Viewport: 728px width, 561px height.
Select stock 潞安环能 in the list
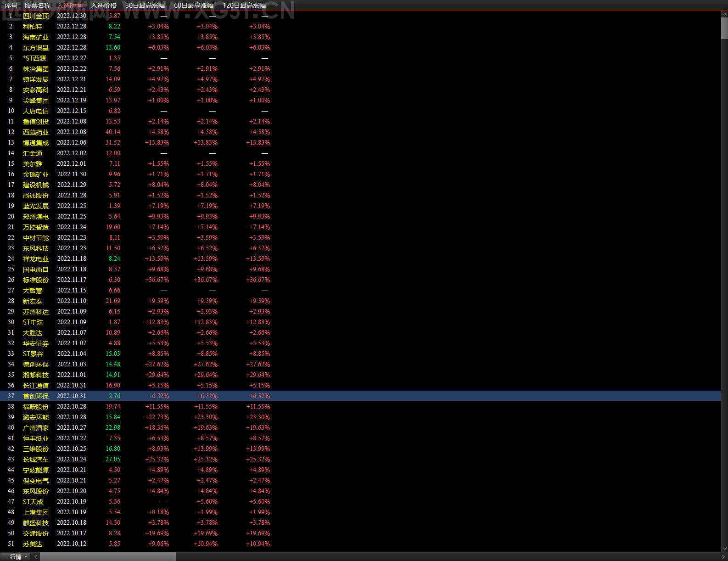[x=36, y=417]
